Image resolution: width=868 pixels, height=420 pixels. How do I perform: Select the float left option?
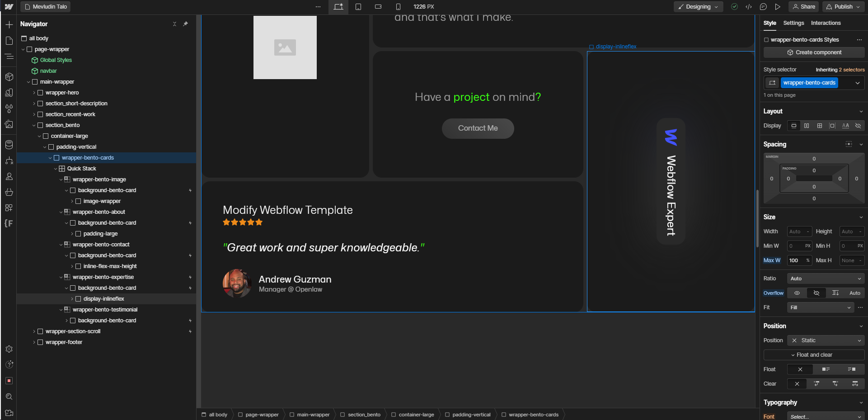[826, 369]
